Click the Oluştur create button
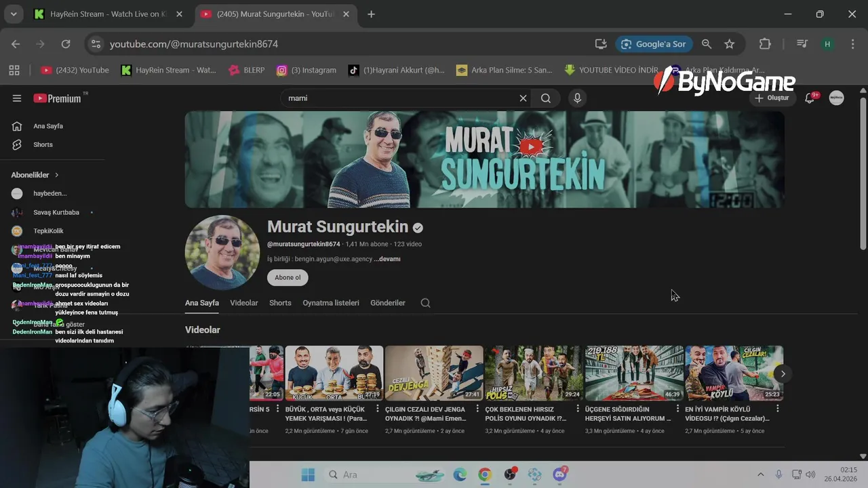 point(772,98)
